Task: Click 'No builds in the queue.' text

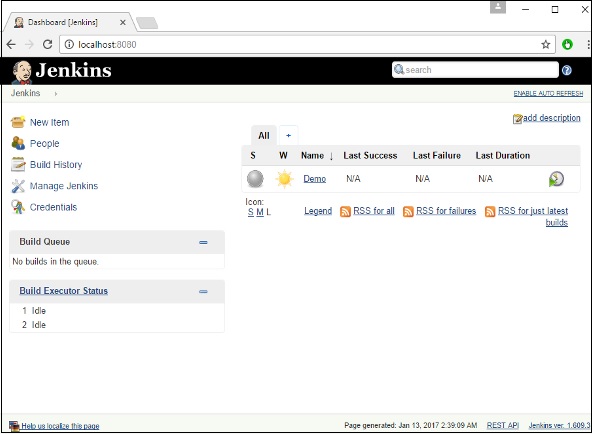Action: [x=56, y=262]
